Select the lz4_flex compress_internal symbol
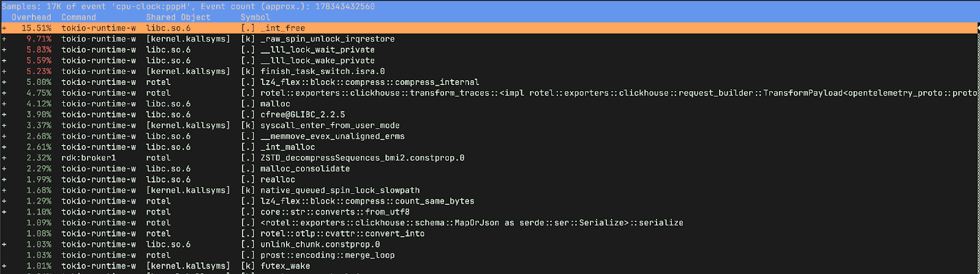 tap(369, 83)
